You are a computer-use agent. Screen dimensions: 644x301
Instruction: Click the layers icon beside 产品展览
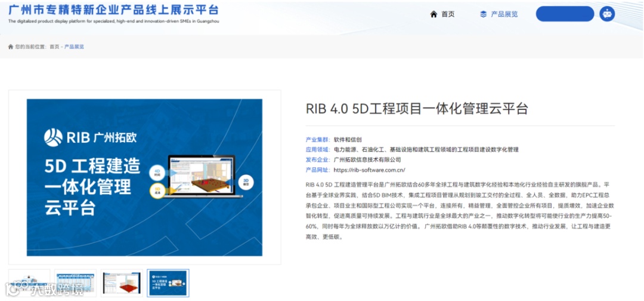tap(484, 14)
